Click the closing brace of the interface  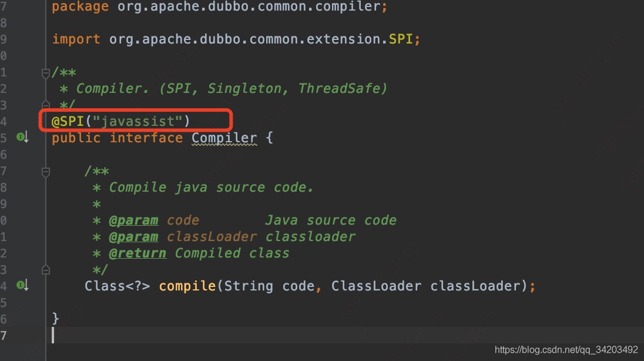(x=55, y=319)
